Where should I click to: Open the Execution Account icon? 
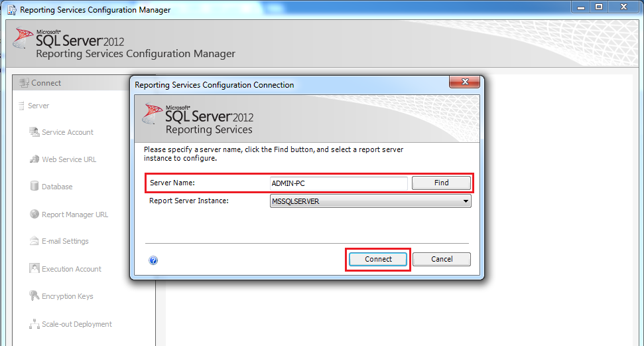point(34,268)
